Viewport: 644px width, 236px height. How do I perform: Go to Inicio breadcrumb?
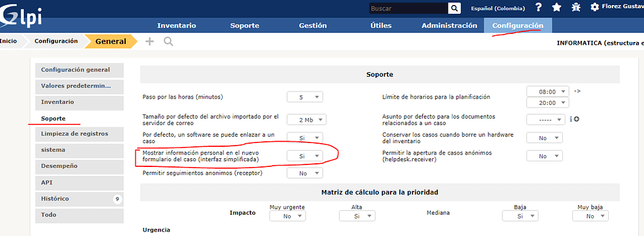(x=8, y=41)
